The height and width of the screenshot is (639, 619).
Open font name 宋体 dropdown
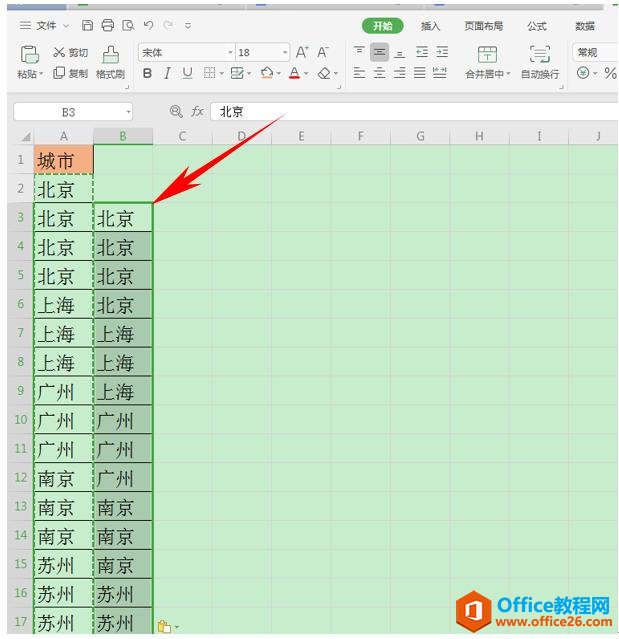(230, 52)
